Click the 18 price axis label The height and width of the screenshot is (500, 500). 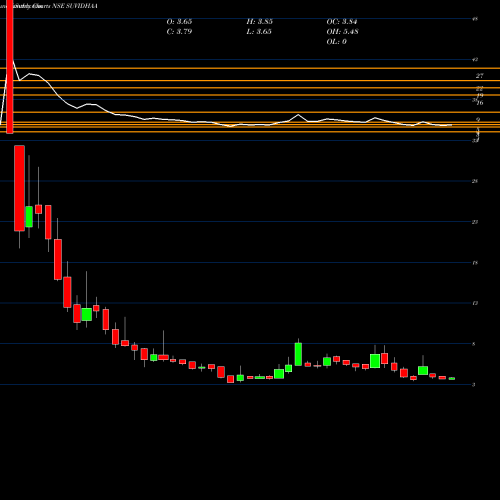point(475,263)
